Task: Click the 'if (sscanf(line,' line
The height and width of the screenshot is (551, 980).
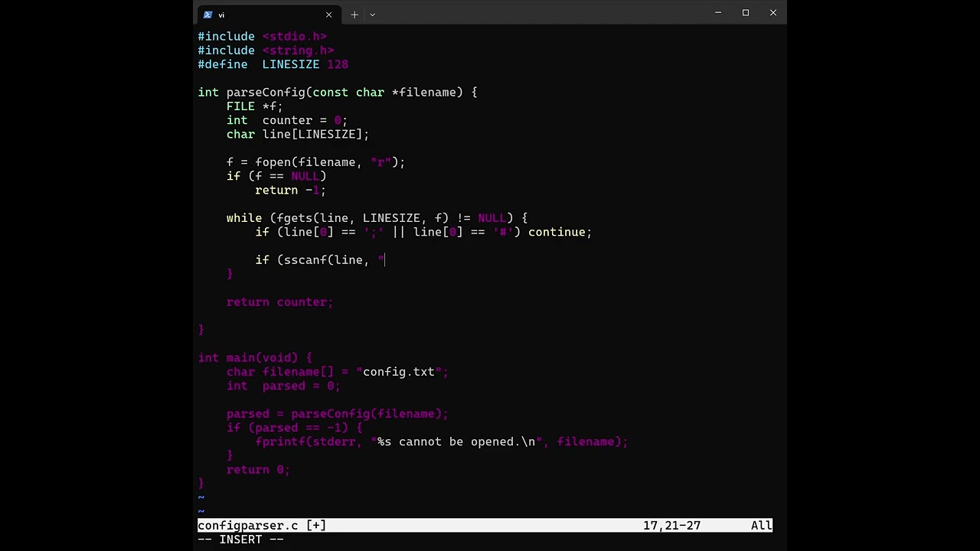Action: 320,260
